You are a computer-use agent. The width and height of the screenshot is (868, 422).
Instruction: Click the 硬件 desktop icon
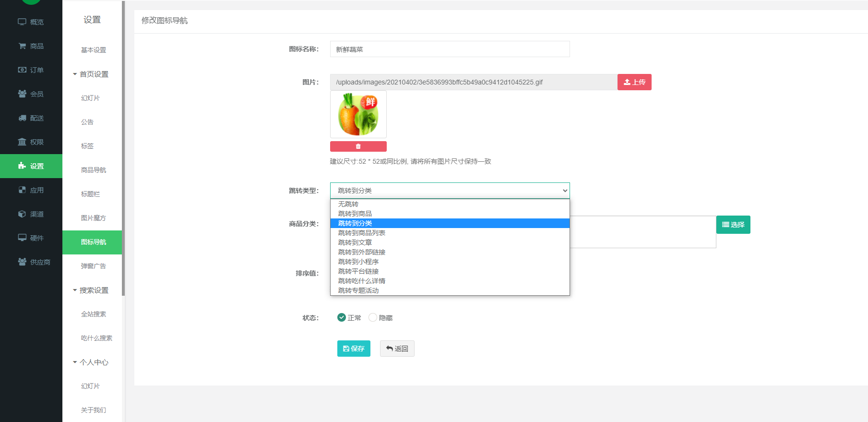[x=22, y=238]
